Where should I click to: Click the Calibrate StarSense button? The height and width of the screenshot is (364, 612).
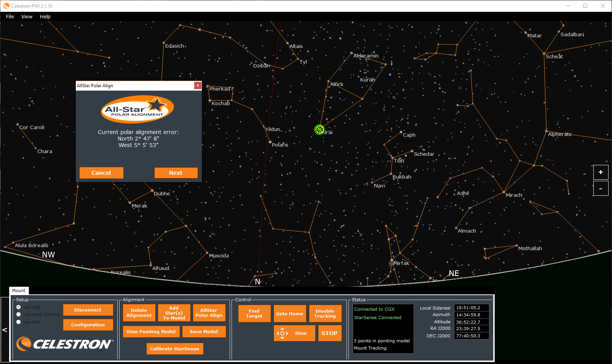tap(174, 349)
